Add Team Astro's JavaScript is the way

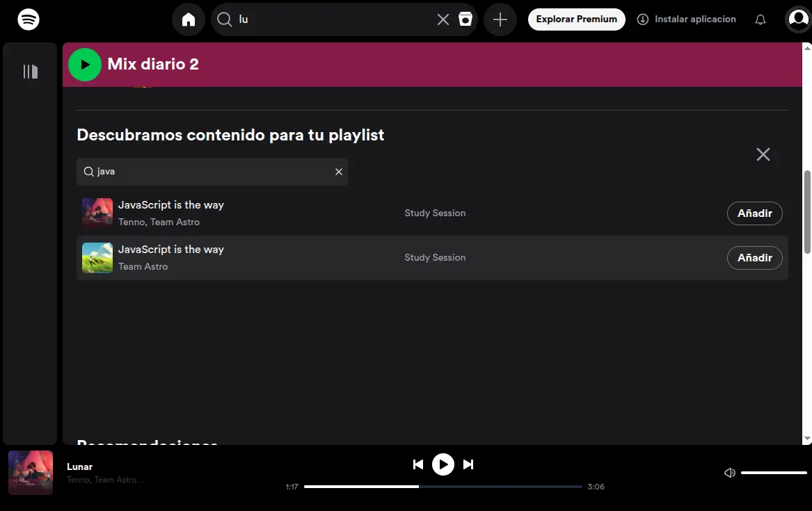[754, 258]
